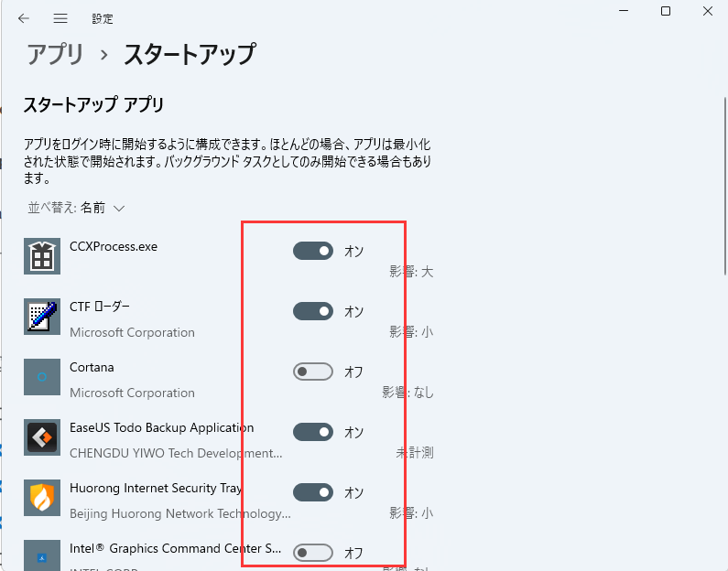Click the 未計測 impact label
This screenshot has height=571, width=728.
click(415, 452)
